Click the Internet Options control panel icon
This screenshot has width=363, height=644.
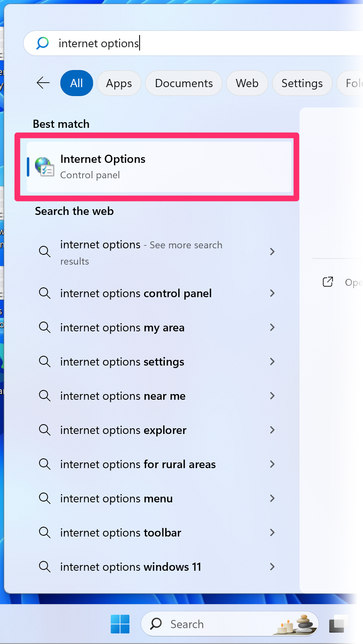[44, 166]
